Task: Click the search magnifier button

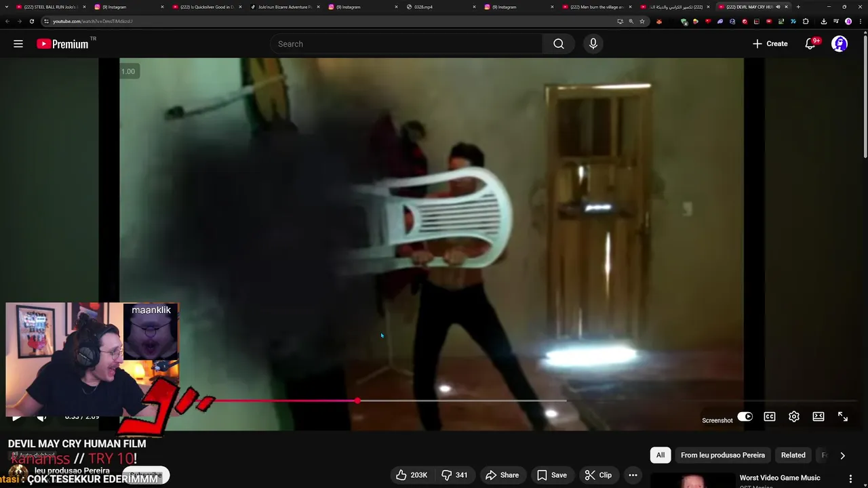Action: 558,44
